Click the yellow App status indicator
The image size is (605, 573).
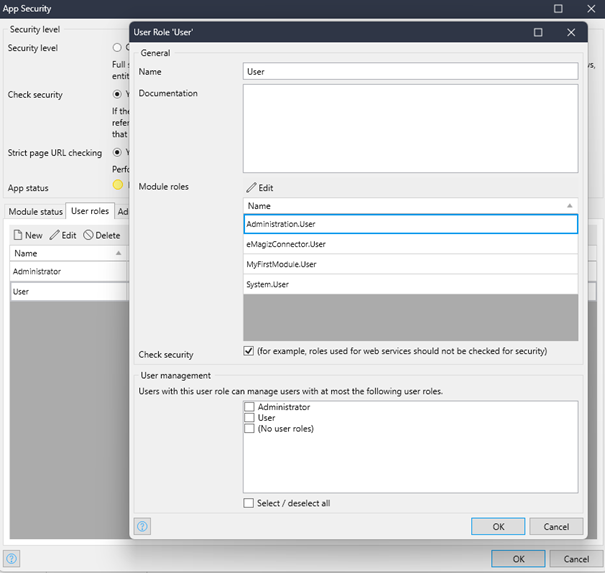[118, 184]
